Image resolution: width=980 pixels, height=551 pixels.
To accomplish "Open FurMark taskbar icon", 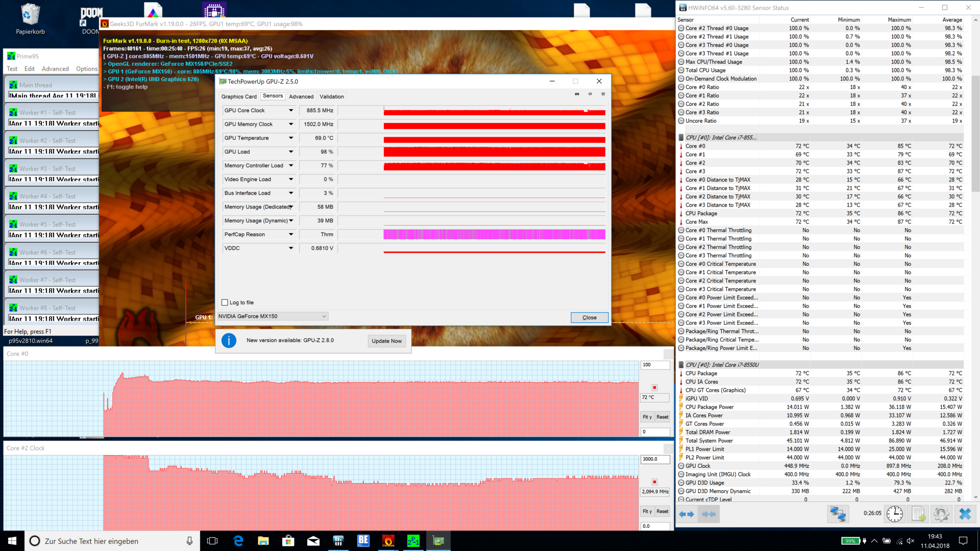I will pos(388,541).
